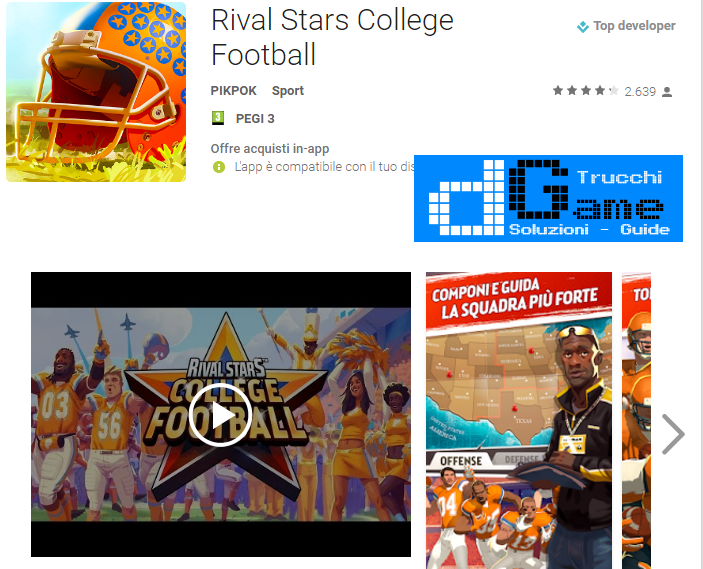Image resolution: width=703 pixels, height=569 pixels.
Task: Click the PEGI 3 green rating icon
Action: tap(218, 118)
